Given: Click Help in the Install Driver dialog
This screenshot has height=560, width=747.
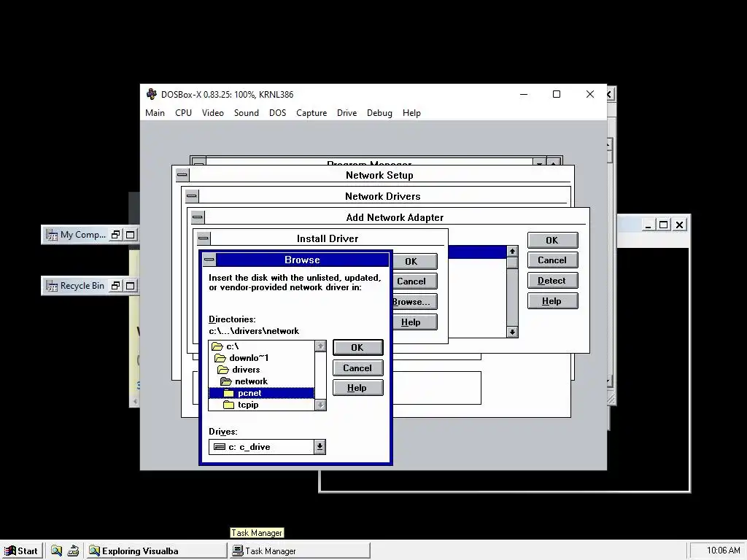Looking at the screenshot, I should 413,322.
